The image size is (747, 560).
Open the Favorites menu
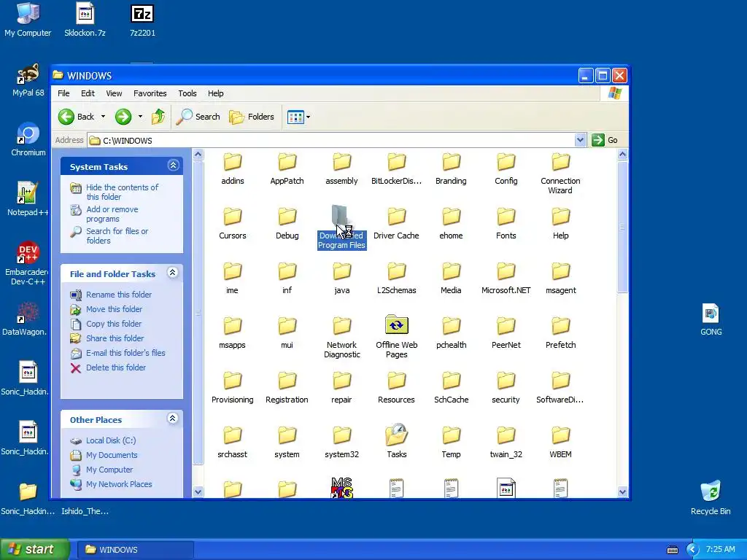pyautogui.click(x=150, y=93)
